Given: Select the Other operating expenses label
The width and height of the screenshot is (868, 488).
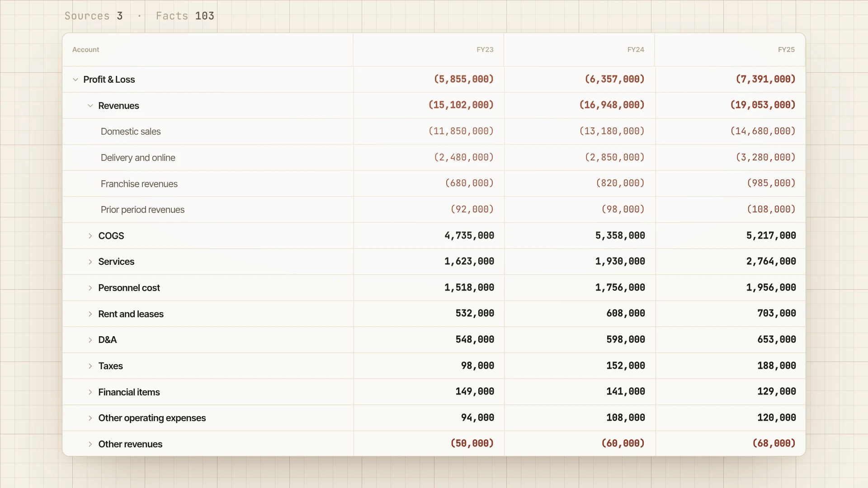Looking at the screenshot, I should pyautogui.click(x=152, y=418).
